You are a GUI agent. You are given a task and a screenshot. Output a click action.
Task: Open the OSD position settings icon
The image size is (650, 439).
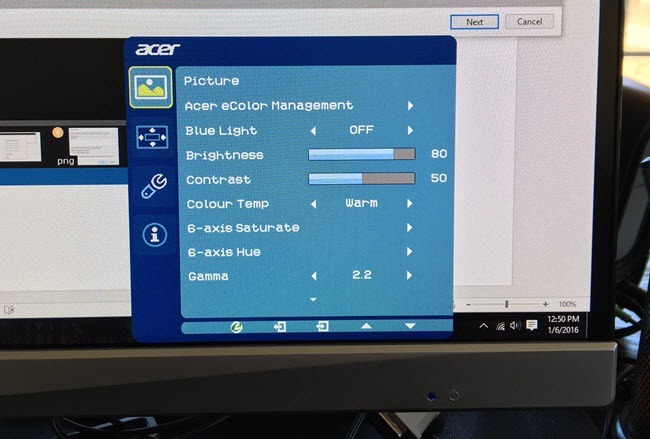(x=152, y=137)
